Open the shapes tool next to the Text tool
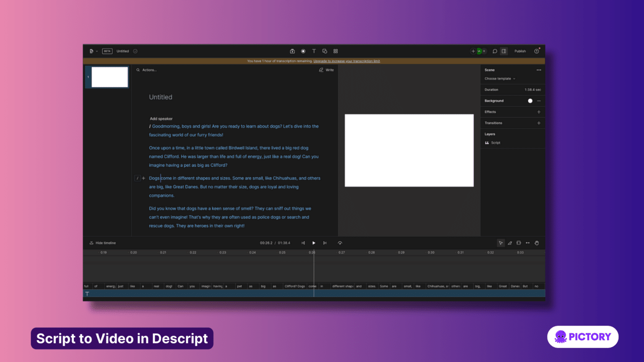The height and width of the screenshot is (362, 644). click(325, 51)
